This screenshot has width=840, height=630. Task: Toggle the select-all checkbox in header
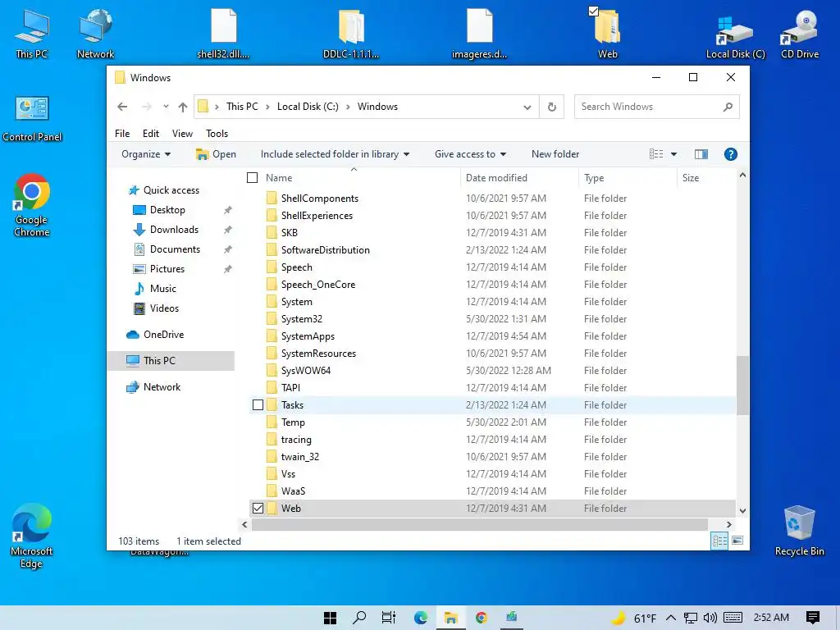pos(253,178)
